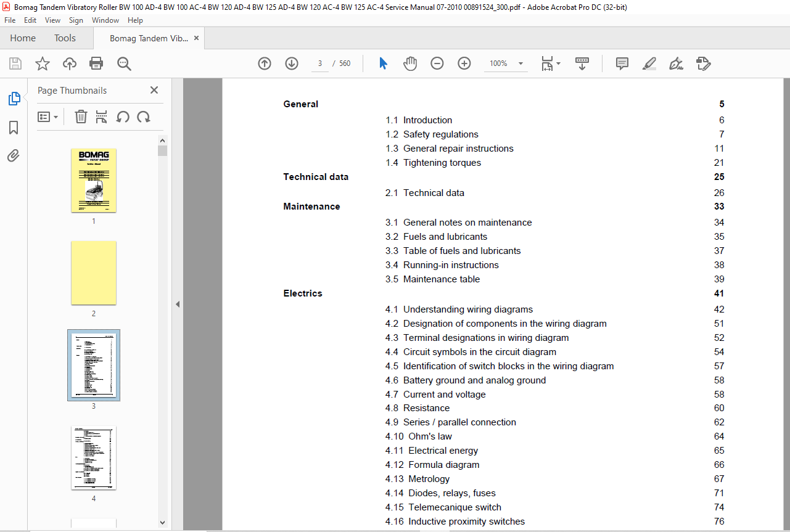
Task: Click the 'Electrics' section heading
Action: 303,293
